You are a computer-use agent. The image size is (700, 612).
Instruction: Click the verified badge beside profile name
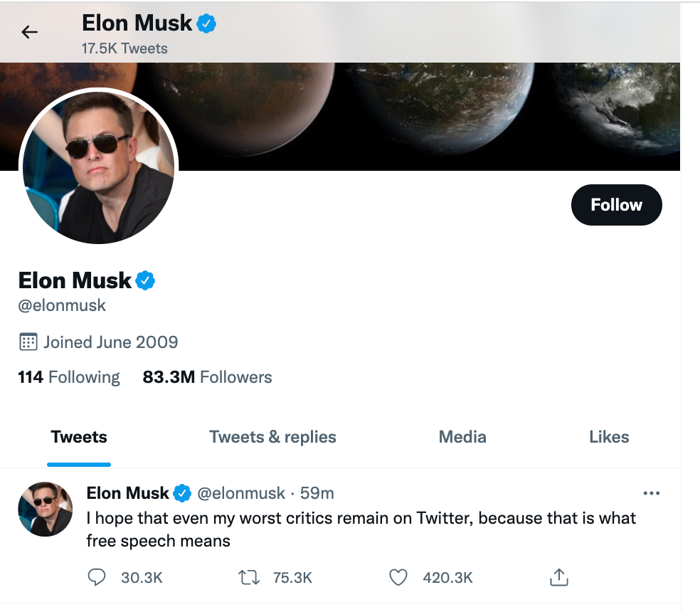(145, 280)
